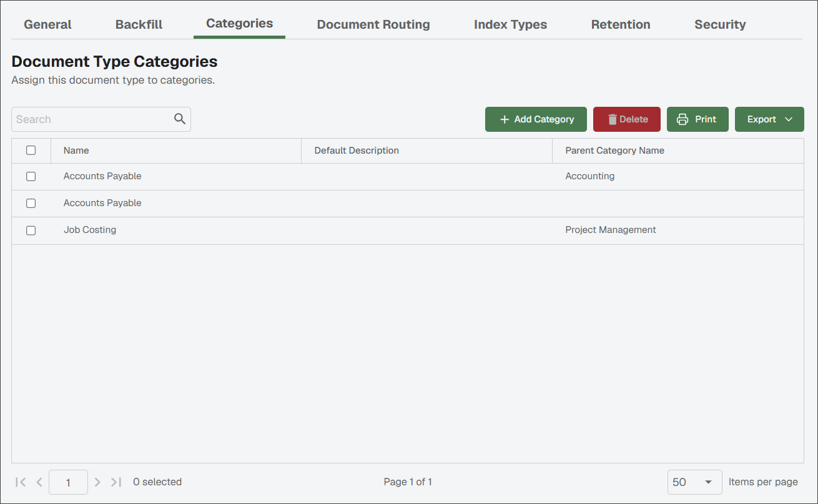
Task: Click the 0 selected status text
Action: [157, 482]
